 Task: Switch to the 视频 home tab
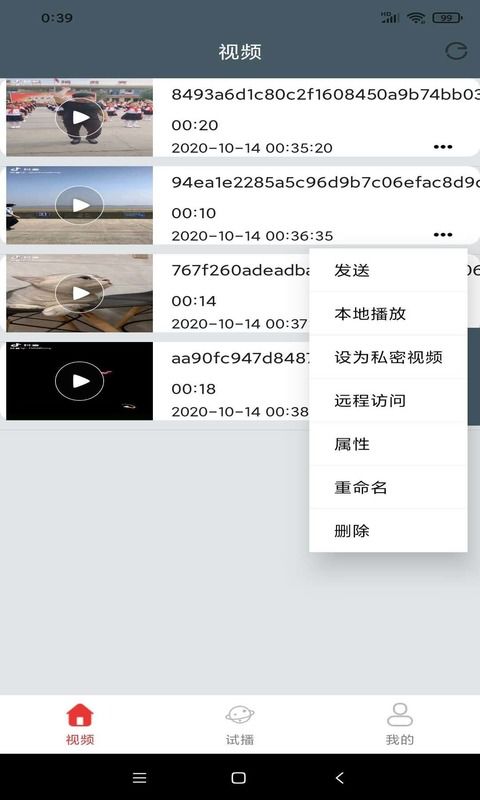[x=80, y=724]
